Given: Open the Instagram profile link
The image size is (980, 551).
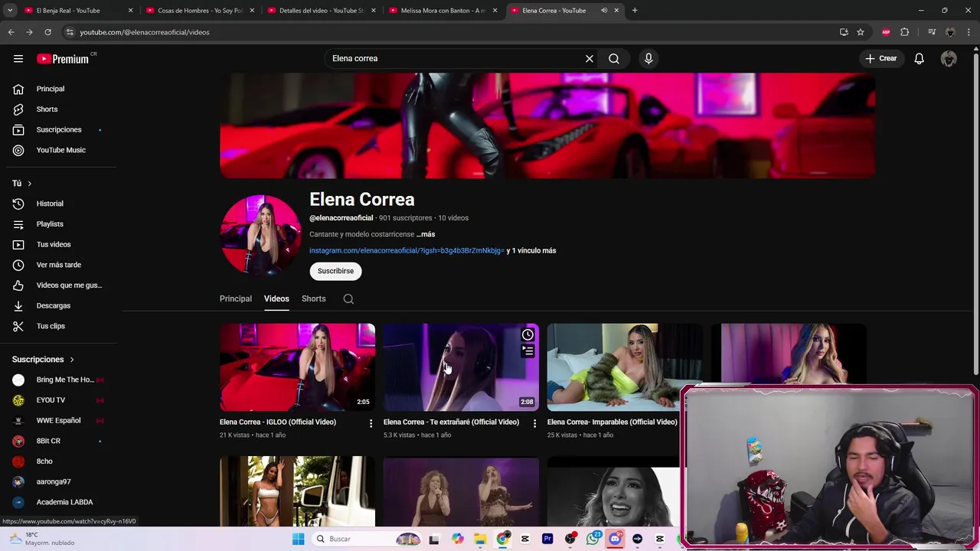Looking at the screenshot, I should point(407,251).
